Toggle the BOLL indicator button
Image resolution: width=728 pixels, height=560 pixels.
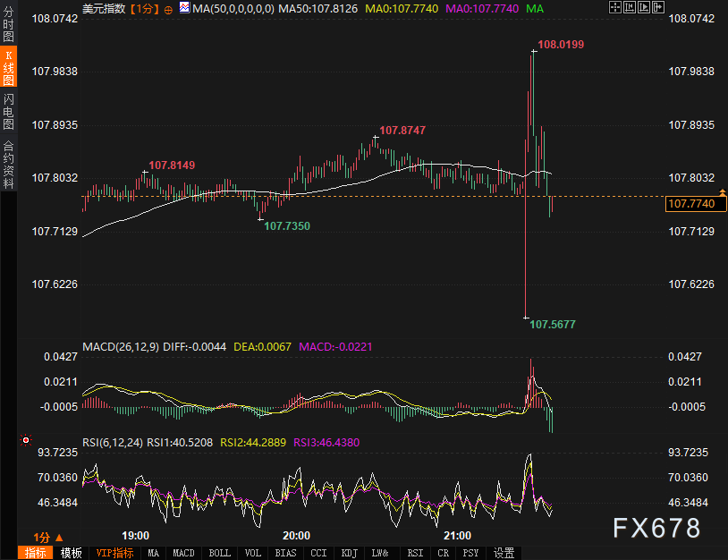pos(219,553)
